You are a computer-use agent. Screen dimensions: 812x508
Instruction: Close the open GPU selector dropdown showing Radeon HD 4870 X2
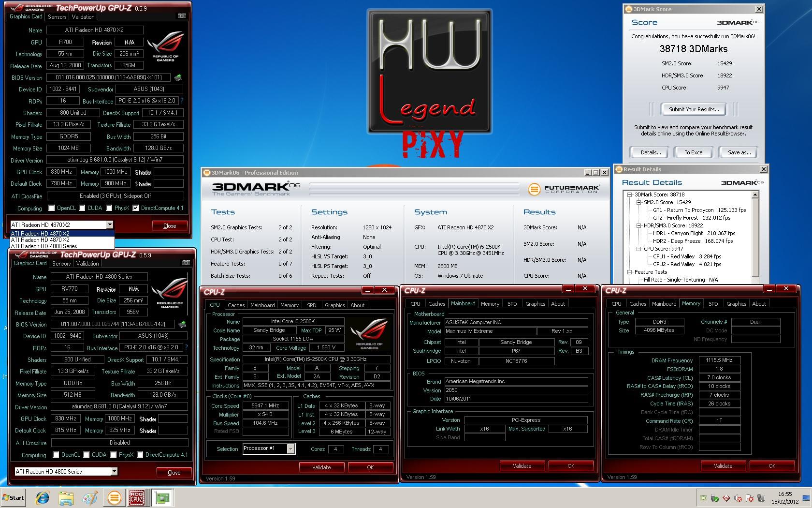(x=110, y=224)
